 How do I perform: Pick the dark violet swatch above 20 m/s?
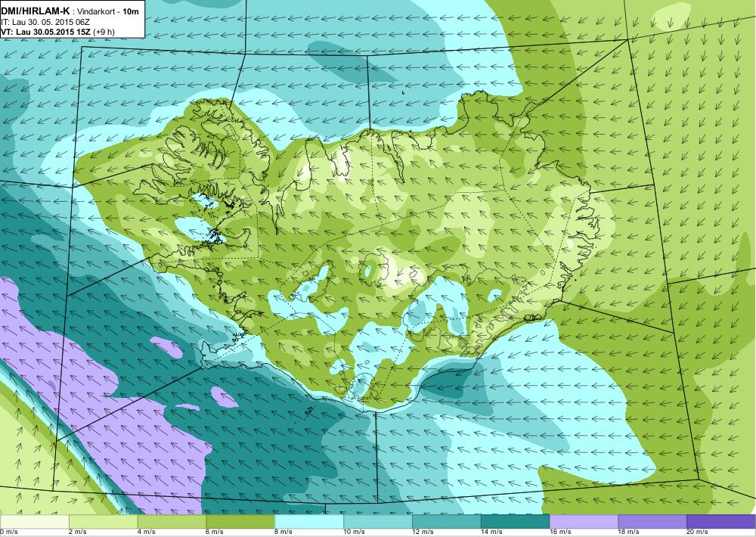click(x=720, y=521)
